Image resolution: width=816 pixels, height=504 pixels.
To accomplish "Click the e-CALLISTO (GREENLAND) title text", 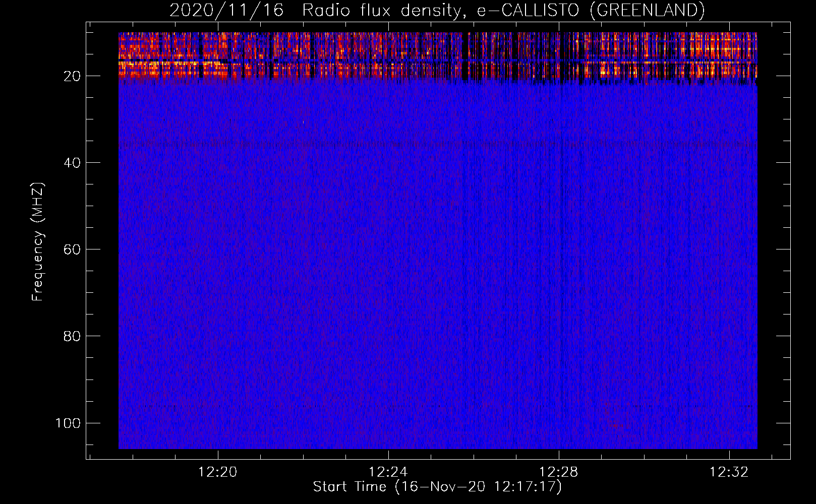I will pos(591,11).
